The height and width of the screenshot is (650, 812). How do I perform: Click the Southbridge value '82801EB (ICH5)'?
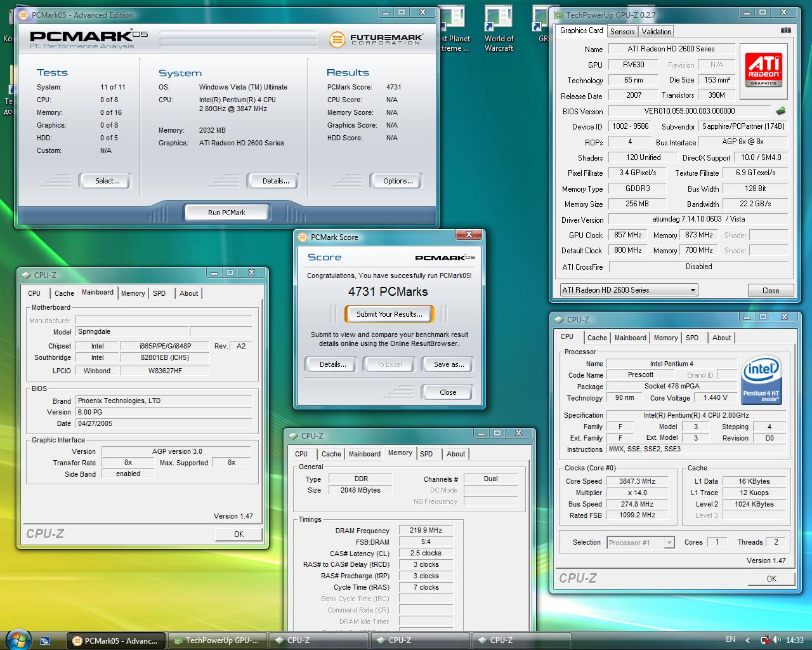[165, 357]
